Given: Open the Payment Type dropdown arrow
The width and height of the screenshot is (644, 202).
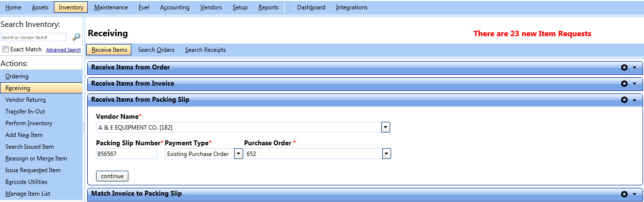Looking at the screenshot, I should click(x=238, y=154).
